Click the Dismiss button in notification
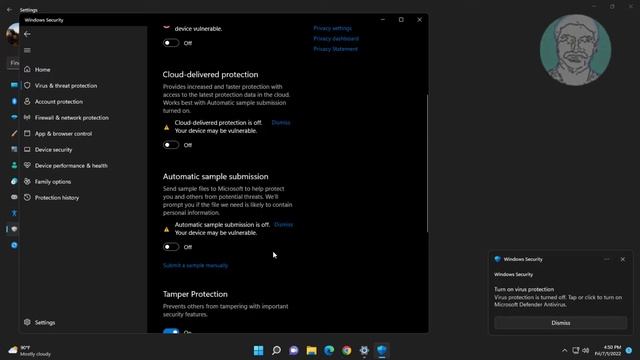This screenshot has width=640, height=360. tap(560, 323)
